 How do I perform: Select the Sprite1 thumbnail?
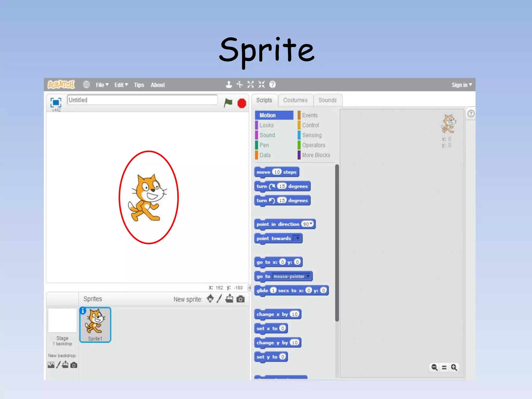pyautogui.click(x=95, y=325)
